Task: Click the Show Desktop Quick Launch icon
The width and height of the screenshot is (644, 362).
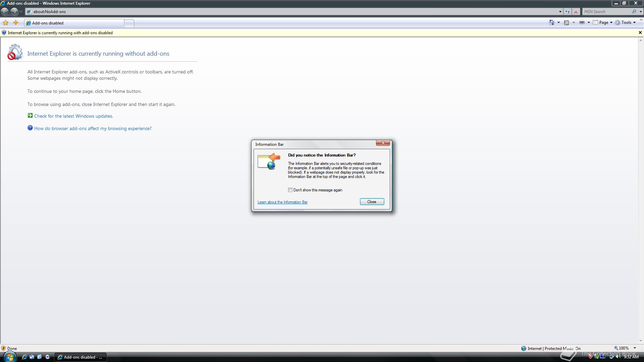Action: [32, 357]
